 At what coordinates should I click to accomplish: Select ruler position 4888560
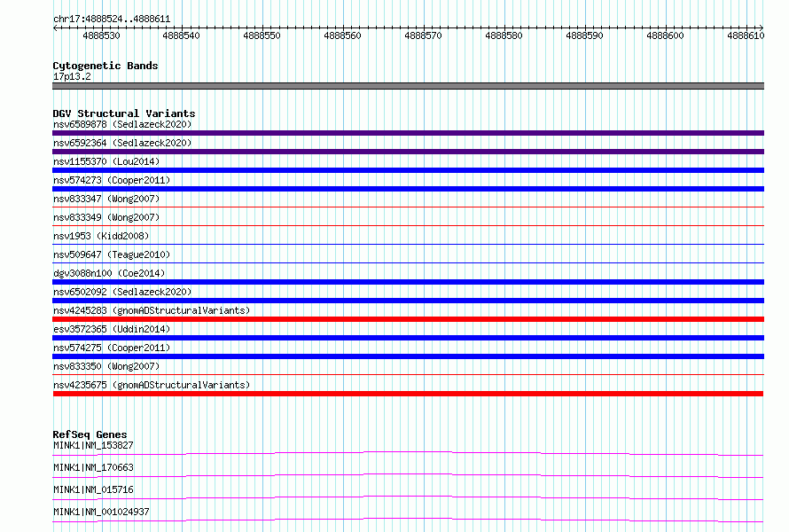(343, 35)
